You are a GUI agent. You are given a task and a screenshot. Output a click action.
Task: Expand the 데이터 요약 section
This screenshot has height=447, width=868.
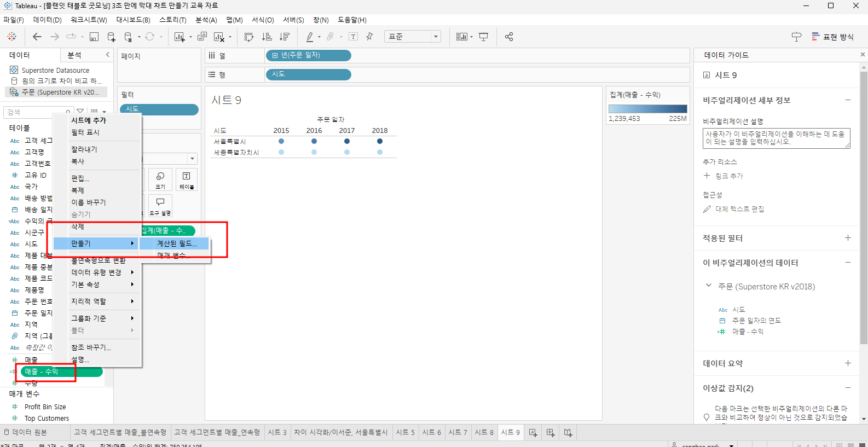(x=848, y=363)
